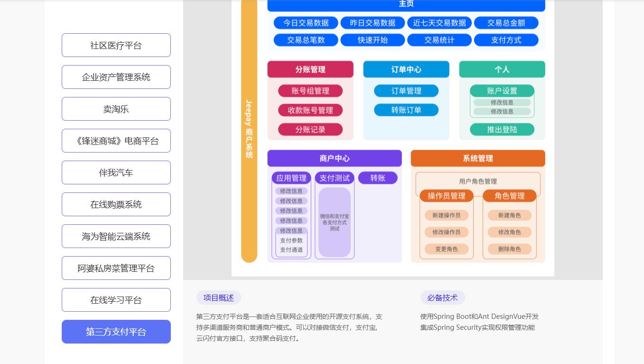Click the 个人 green header block
This screenshot has height=364, width=644.
502,69
